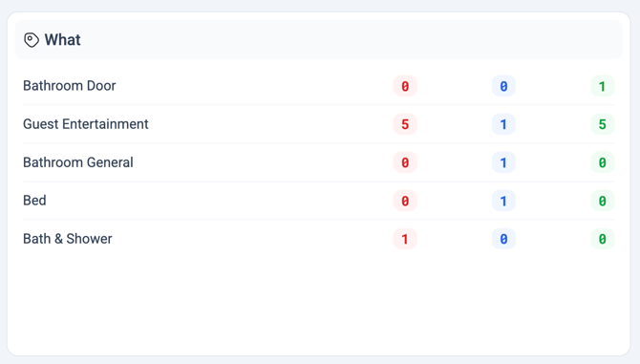Select red 0 badge for Bathroom General
This screenshot has width=640, height=364.
click(x=405, y=162)
